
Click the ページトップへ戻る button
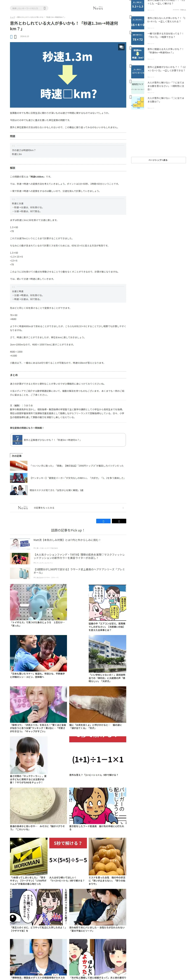click(158, 160)
